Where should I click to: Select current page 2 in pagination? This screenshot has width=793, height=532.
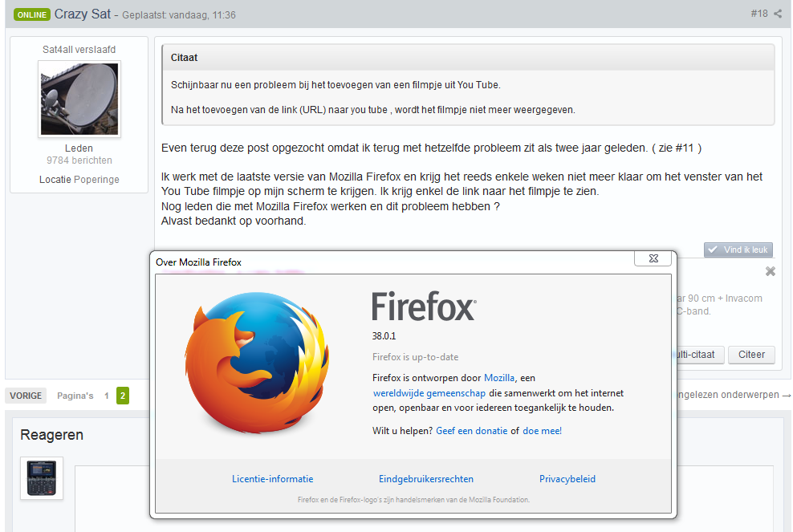pos(123,396)
